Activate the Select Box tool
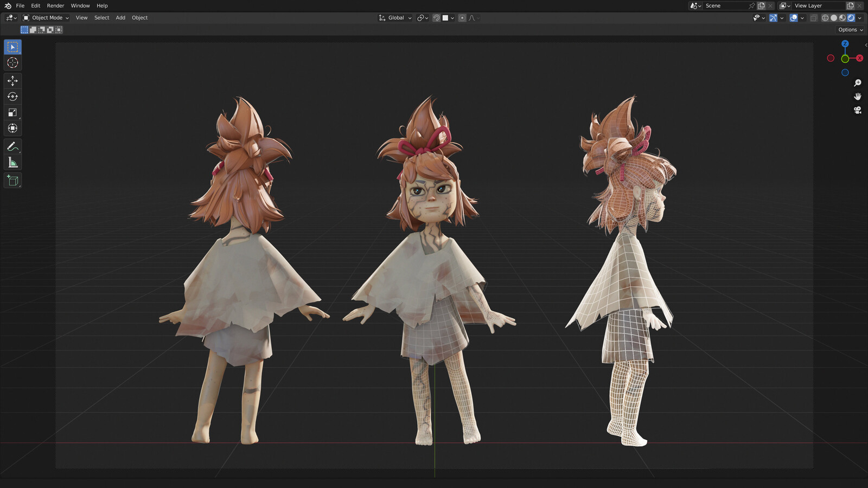 pyautogui.click(x=12, y=47)
